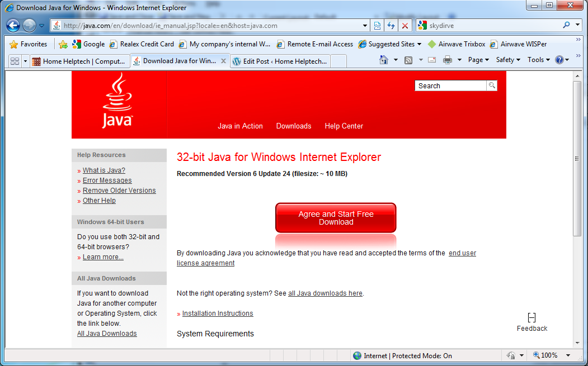Open the Remote E-mail Access favorite

point(314,44)
